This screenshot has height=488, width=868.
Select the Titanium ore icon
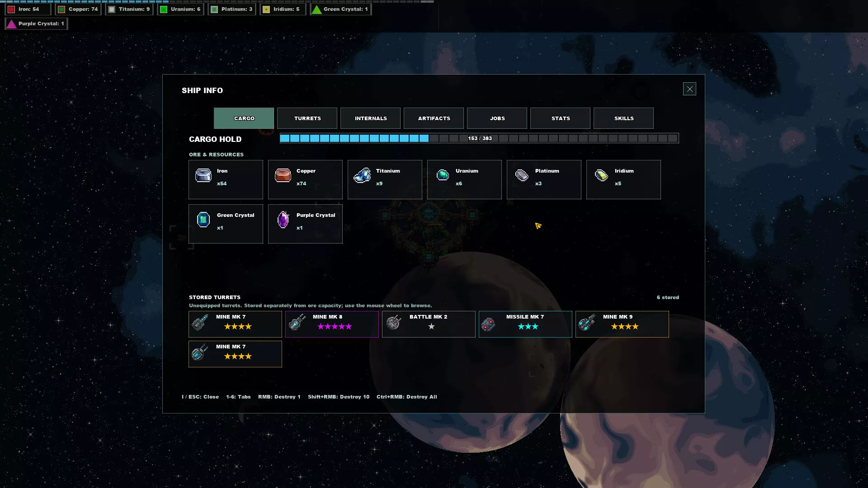[362, 175]
